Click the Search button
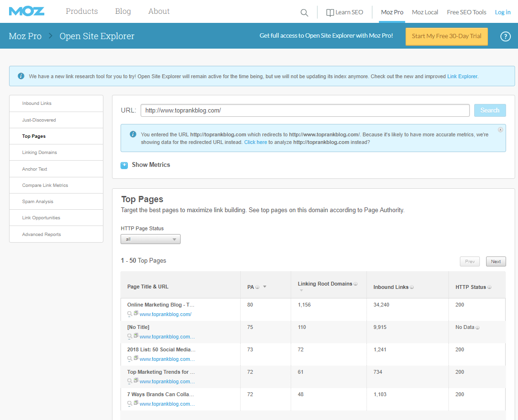This screenshot has height=420, width=518. [489, 111]
